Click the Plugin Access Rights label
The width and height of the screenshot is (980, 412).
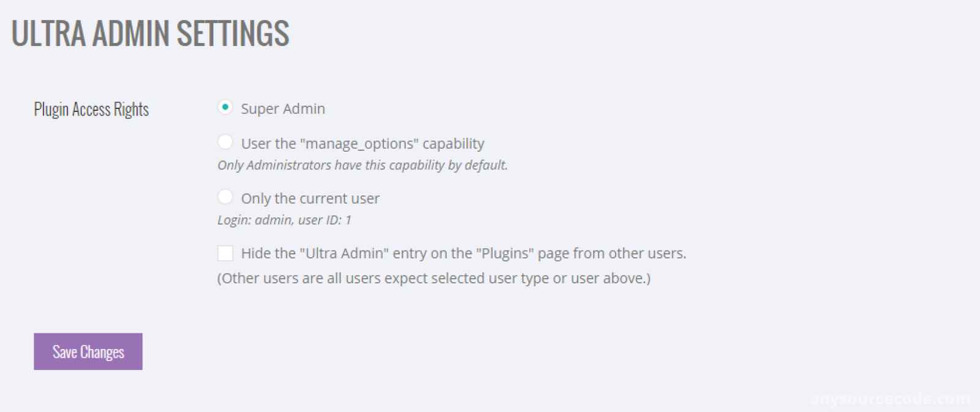point(91,110)
